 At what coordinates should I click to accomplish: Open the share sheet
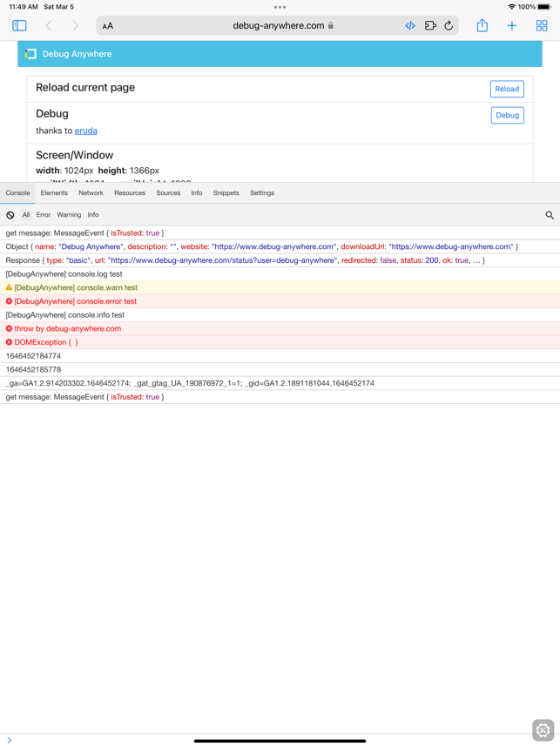(482, 25)
